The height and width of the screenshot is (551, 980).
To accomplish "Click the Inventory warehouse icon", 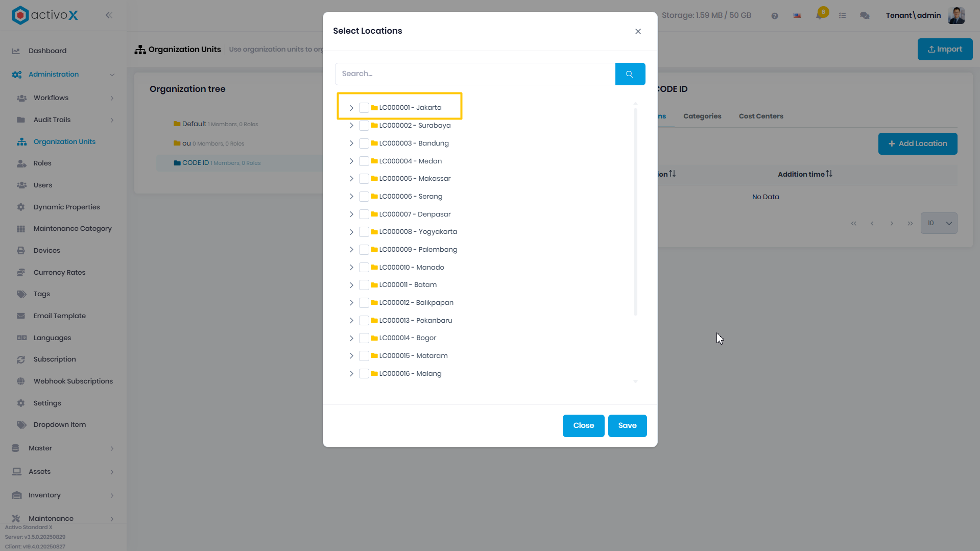I will (x=17, y=495).
